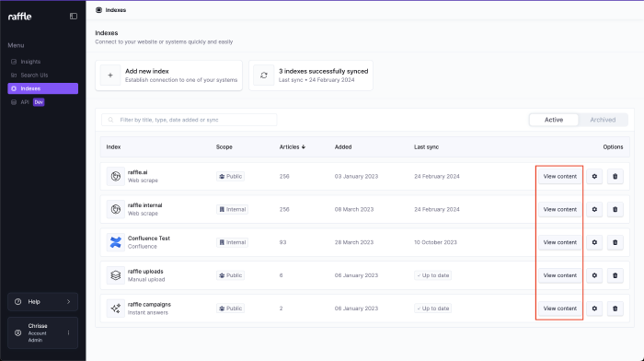
Task: Click the Added column header
Action: click(x=343, y=146)
